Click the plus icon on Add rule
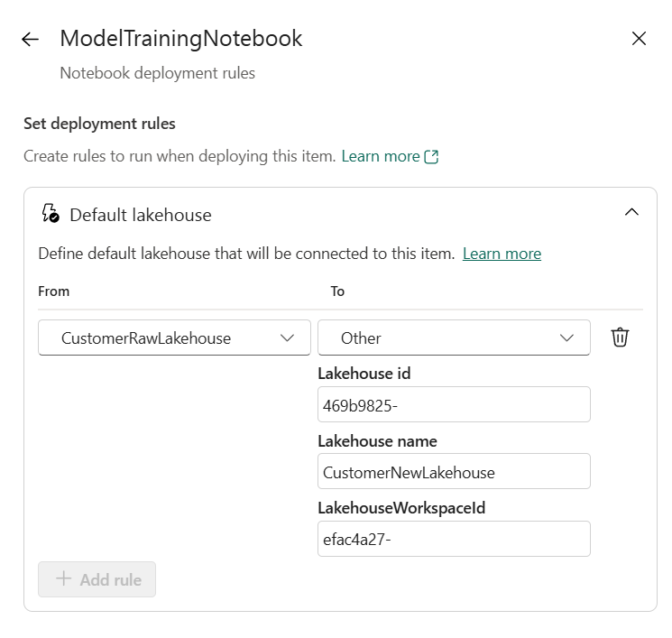Image resolution: width=672 pixels, height=638 pixels. coord(63,578)
